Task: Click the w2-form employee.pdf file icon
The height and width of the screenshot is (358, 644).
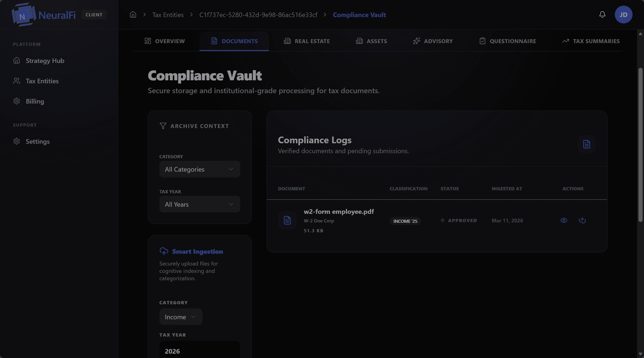Action: coord(287,220)
